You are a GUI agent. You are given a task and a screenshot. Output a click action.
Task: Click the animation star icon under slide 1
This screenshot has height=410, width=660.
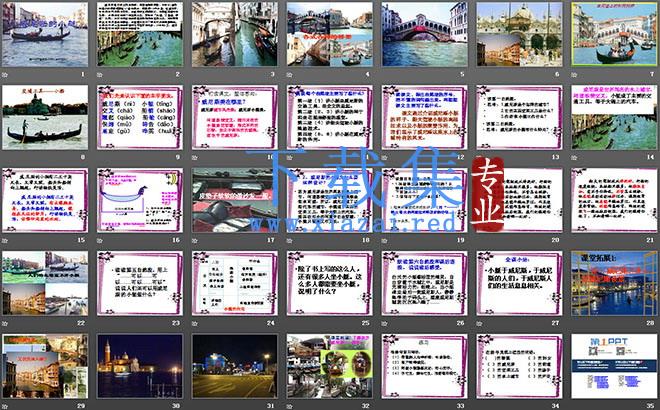[x=5, y=75]
